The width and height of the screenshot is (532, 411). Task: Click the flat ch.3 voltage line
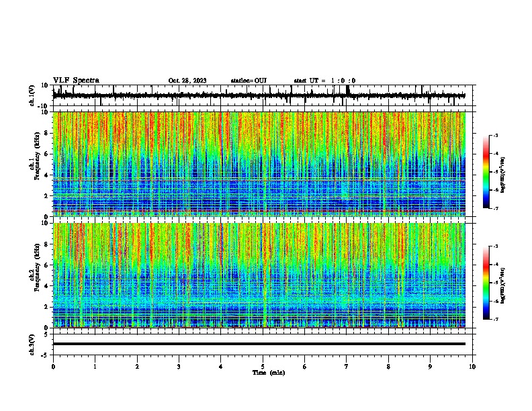tap(259, 344)
